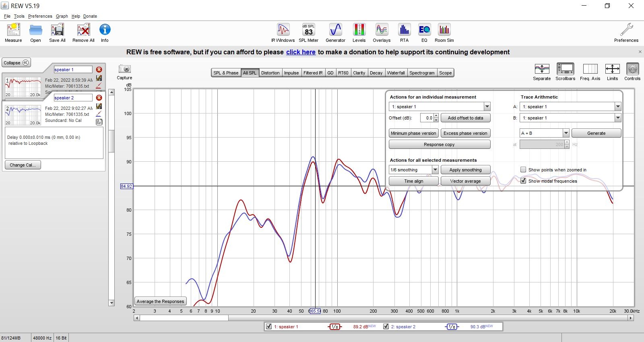Click speaker 2 save measurement icon
The image size is (644, 342).
tap(99, 106)
